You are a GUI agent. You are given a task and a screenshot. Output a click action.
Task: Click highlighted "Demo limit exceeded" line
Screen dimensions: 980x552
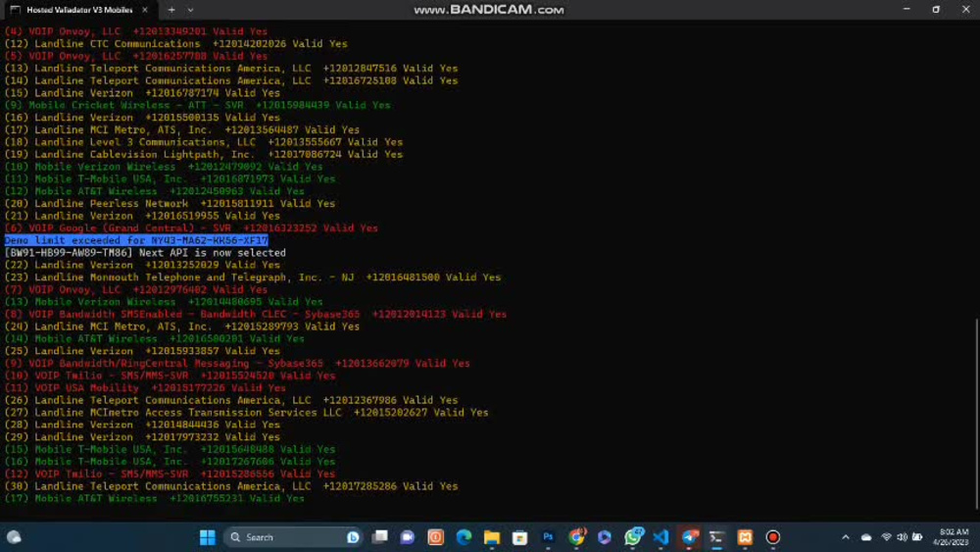[x=136, y=240]
